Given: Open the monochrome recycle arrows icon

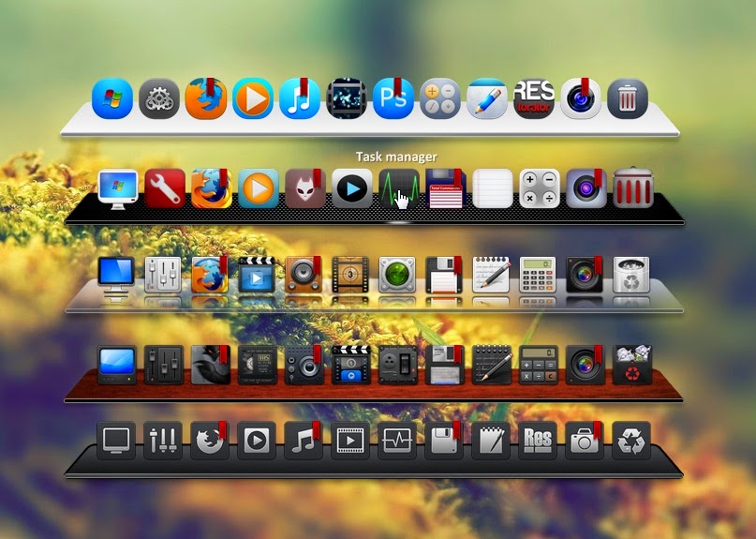Looking at the screenshot, I should click(631, 440).
